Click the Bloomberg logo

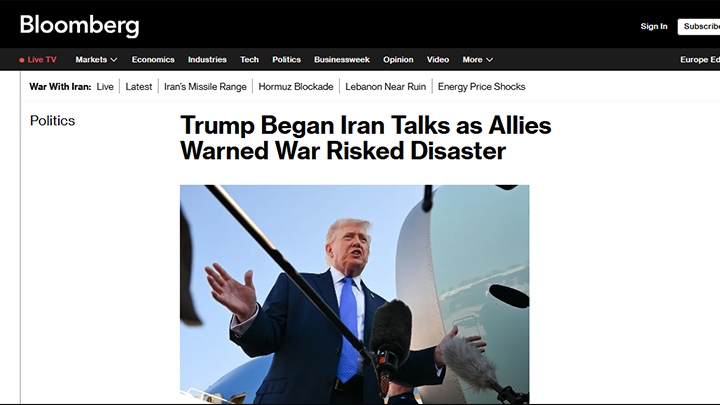[x=79, y=25]
